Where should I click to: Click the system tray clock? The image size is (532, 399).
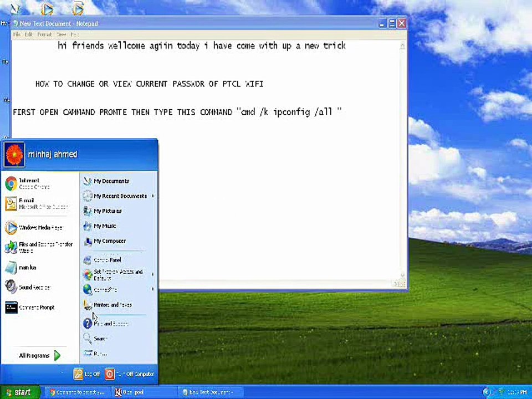point(517,392)
